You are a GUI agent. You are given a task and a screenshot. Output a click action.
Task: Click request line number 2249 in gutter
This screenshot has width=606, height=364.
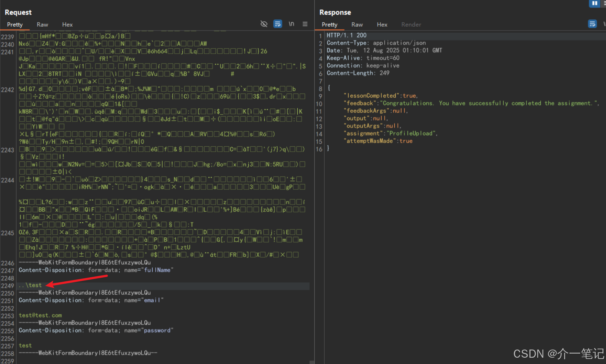8,286
